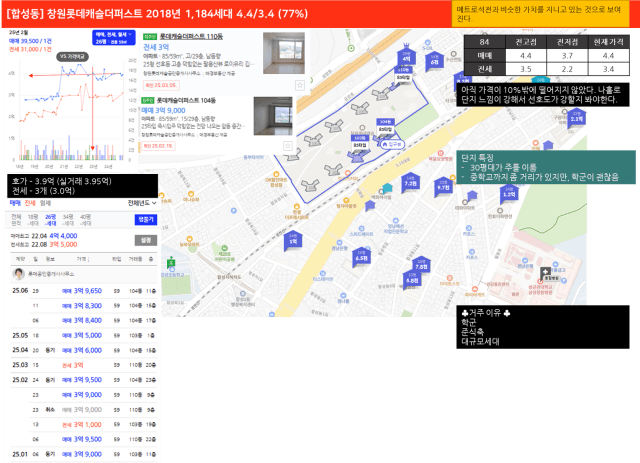Screen dimensions: 640x463
Task: Click the VS 가격비교 button
Action: coord(72,57)
